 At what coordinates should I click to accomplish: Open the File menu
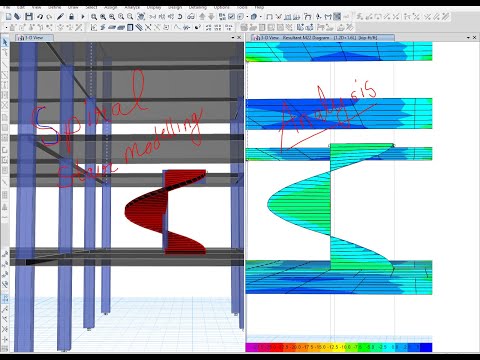[x=6, y=7]
